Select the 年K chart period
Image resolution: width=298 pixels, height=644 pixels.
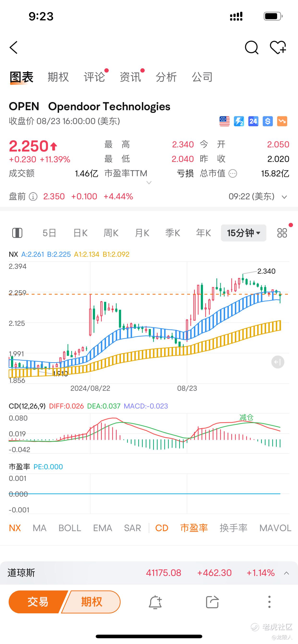pos(204,233)
